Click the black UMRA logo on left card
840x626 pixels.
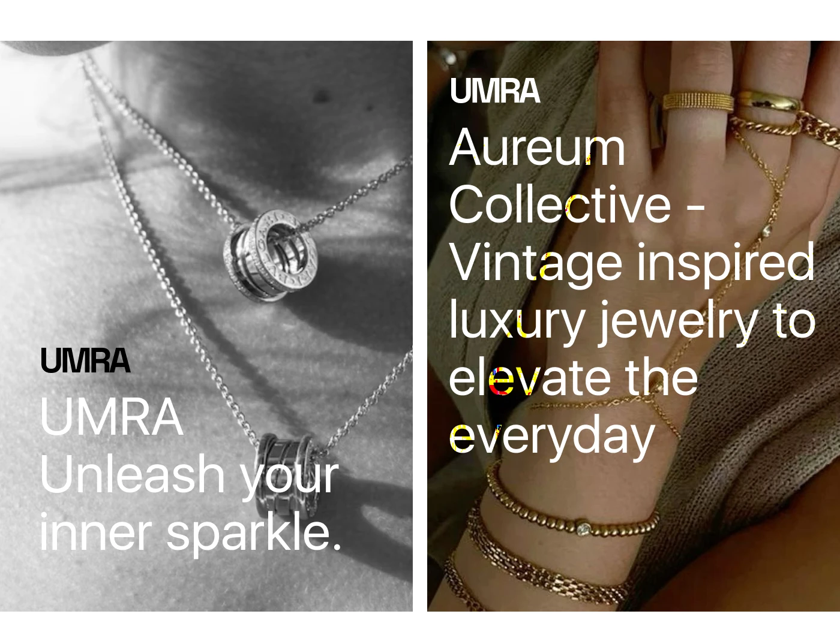click(85, 360)
